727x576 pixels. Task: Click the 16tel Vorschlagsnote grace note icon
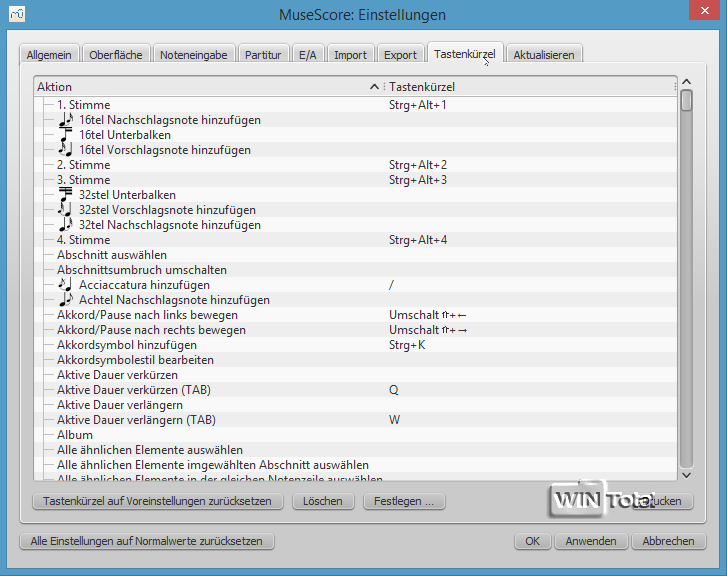(x=66, y=150)
